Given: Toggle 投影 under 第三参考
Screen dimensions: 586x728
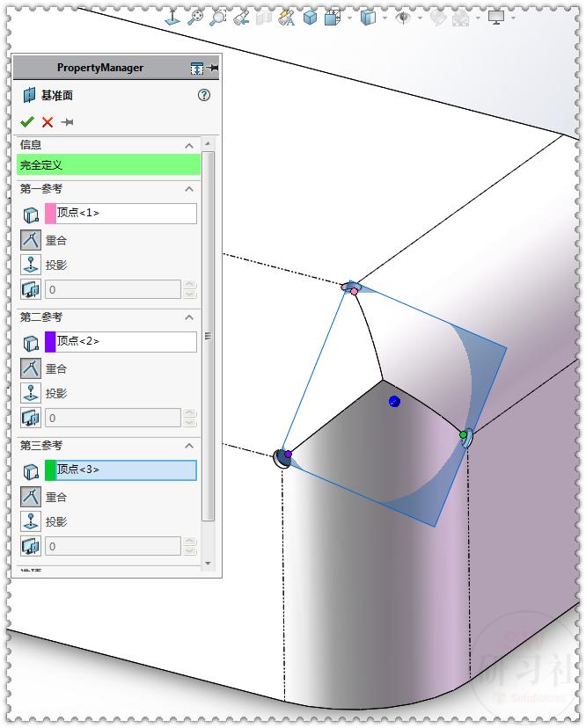Looking at the screenshot, I should pos(31,521).
